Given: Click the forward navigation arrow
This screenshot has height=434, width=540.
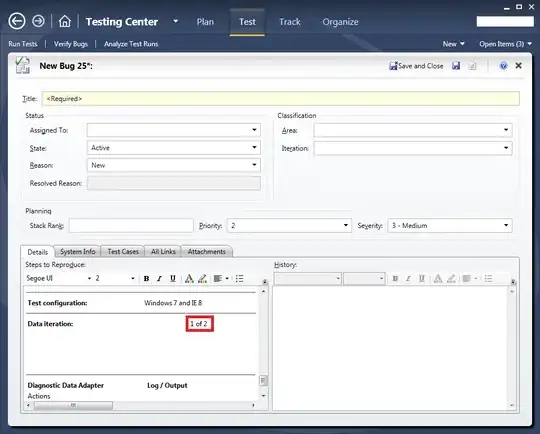Looking at the screenshot, I should click(x=38, y=21).
